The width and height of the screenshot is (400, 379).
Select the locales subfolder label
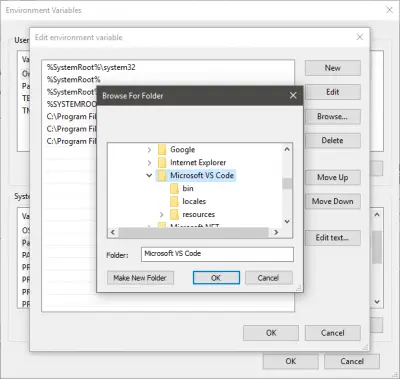(x=194, y=201)
